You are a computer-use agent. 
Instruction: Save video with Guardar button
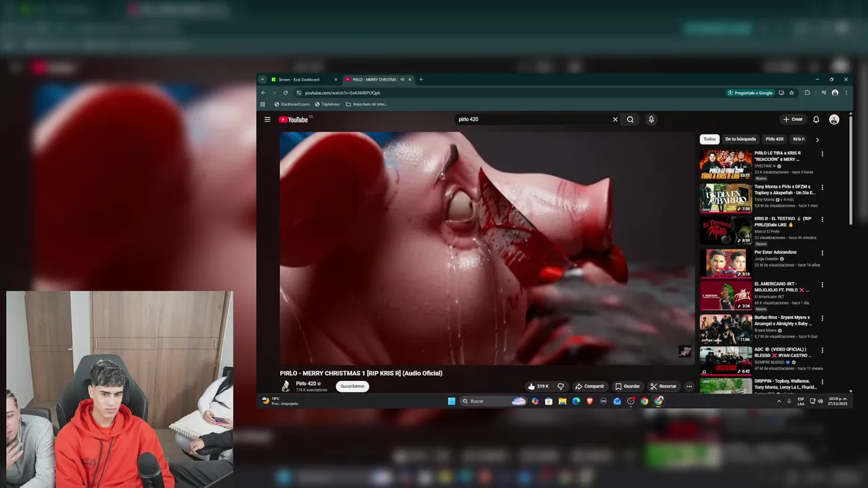627,386
